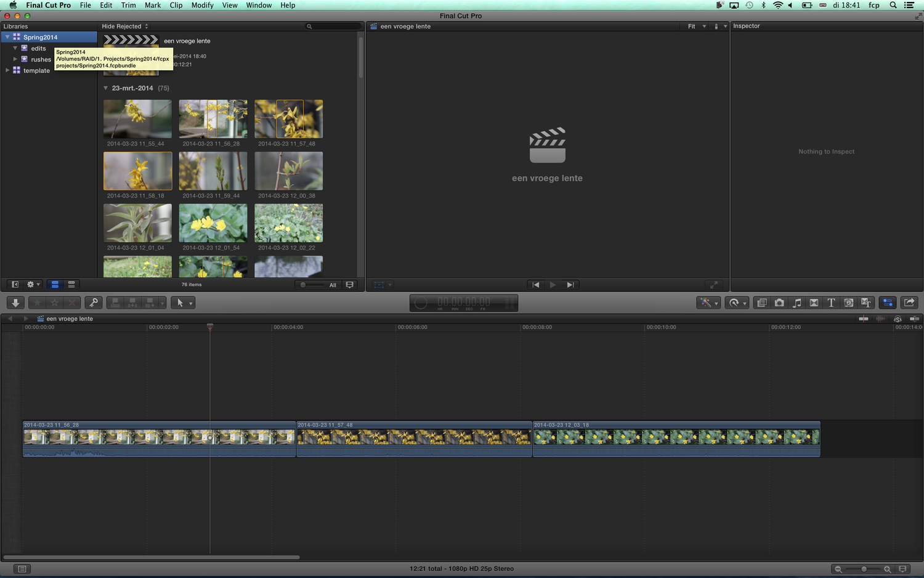Expand the template library
Viewport: 924px width, 578px height.
[x=7, y=70]
